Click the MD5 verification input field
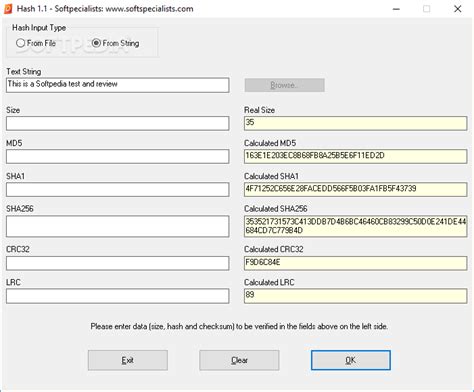Viewport: 474px width, 392px height. (x=117, y=156)
